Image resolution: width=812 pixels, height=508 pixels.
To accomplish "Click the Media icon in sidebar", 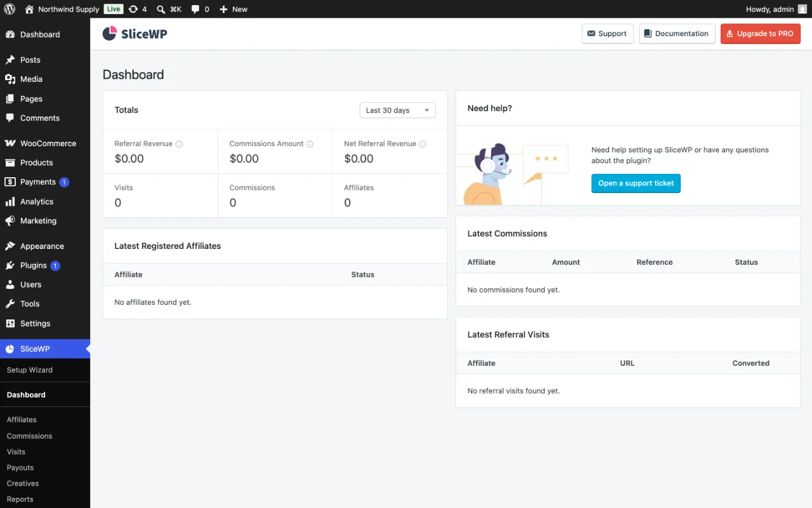I will coord(10,79).
